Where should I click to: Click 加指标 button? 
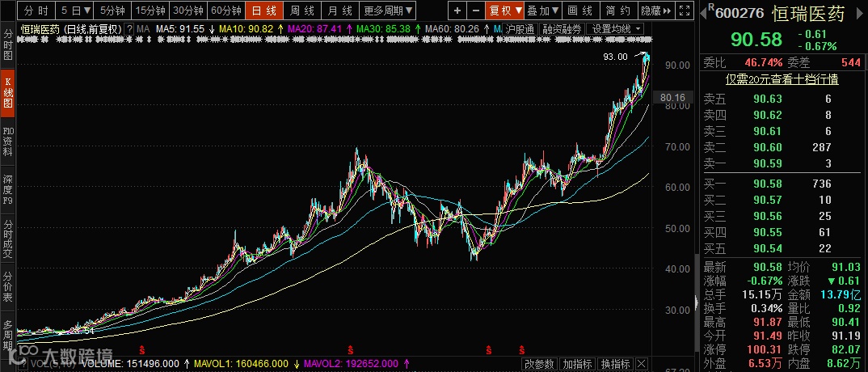(577, 364)
